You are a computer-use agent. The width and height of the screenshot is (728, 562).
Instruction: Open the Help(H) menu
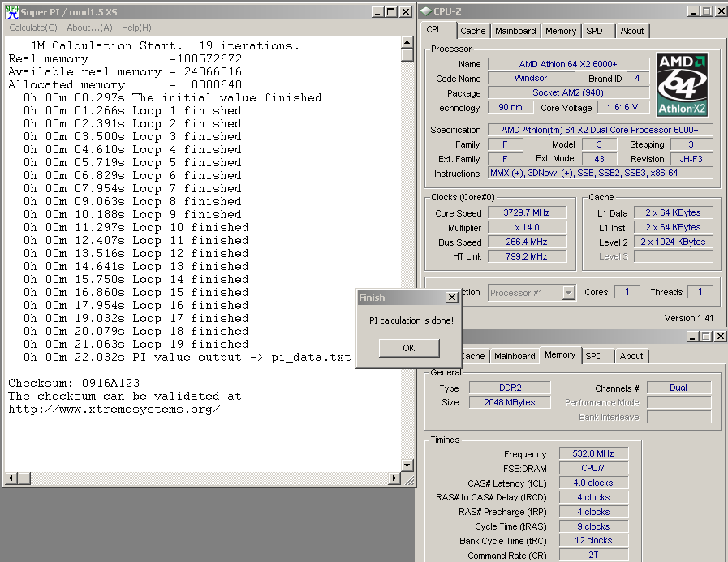tap(136, 28)
